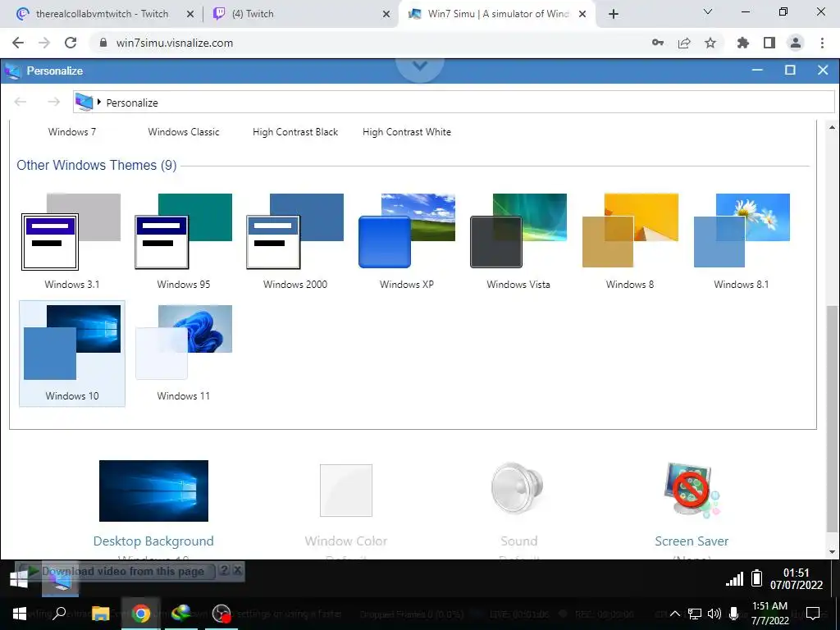Click the Desktop Background wallpaper image
Screen dimensions: 840x630
click(153, 491)
